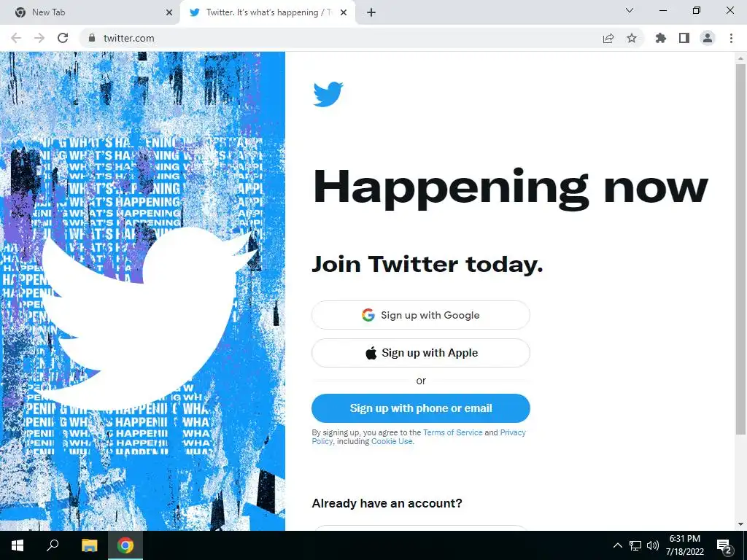
Task: Reload the page with the refresh icon
Action: 63,38
